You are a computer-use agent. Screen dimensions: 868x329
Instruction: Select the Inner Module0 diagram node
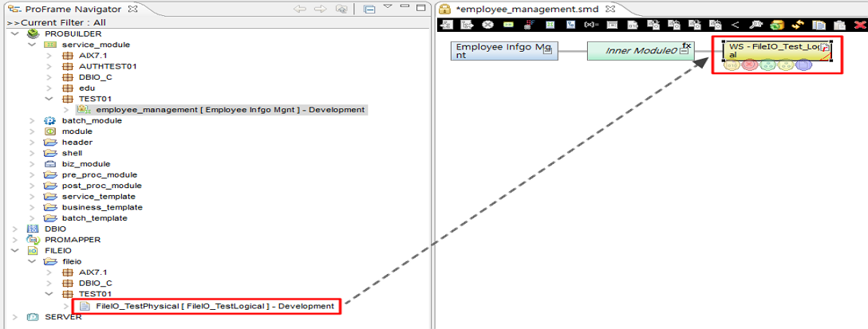641,51
